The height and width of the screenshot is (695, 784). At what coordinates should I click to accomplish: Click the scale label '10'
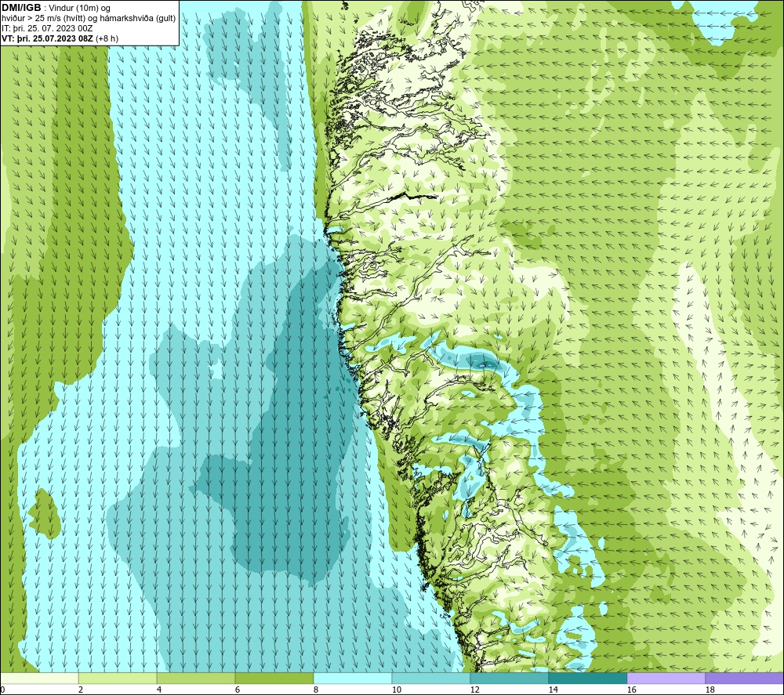[x=396, y=690]
